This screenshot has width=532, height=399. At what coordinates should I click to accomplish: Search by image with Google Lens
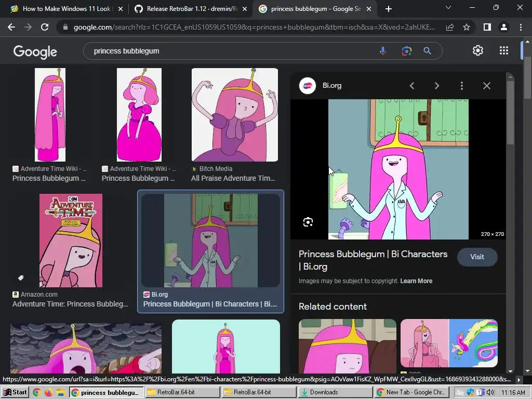pyautogui.click(x=406, y=51)
